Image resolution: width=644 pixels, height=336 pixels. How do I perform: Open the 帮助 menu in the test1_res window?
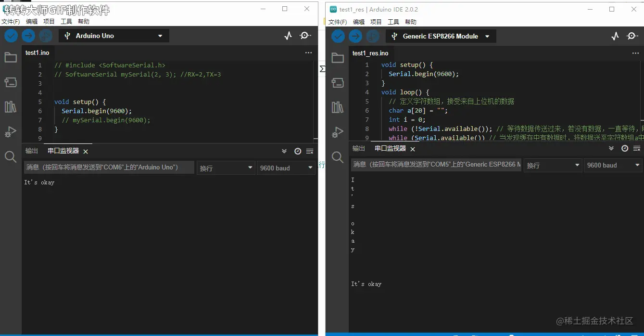pos(411,22)
